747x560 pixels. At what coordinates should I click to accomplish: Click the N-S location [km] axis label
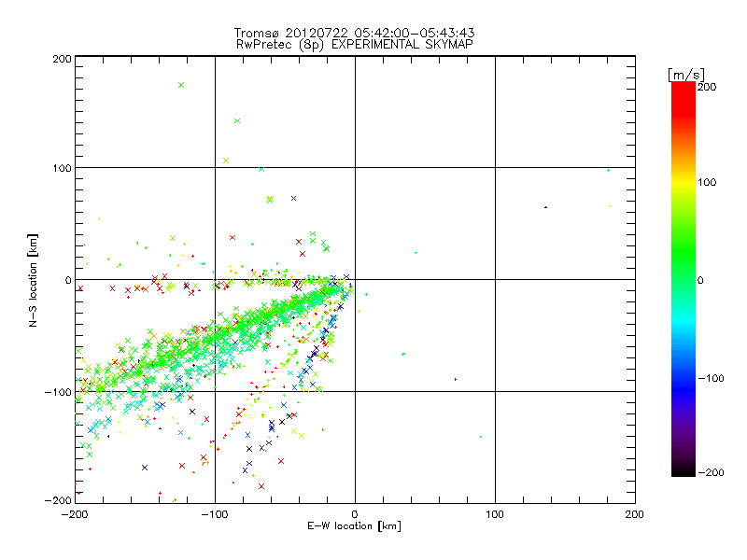click(x=34, y=279)
